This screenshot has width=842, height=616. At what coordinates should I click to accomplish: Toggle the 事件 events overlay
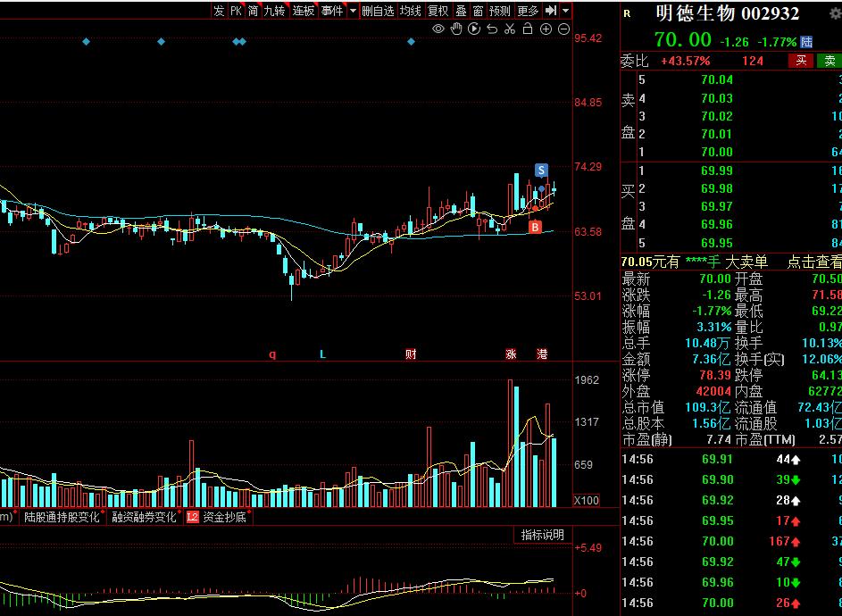pyautogui.click(x=332, y=11)
